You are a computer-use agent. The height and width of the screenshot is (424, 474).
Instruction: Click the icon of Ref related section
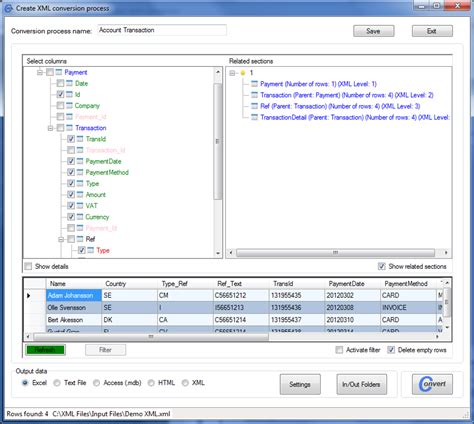[254, 106]
